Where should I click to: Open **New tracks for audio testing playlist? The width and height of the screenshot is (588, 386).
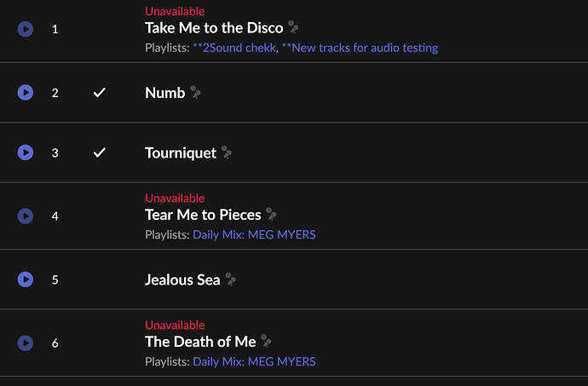click(360, 48)
